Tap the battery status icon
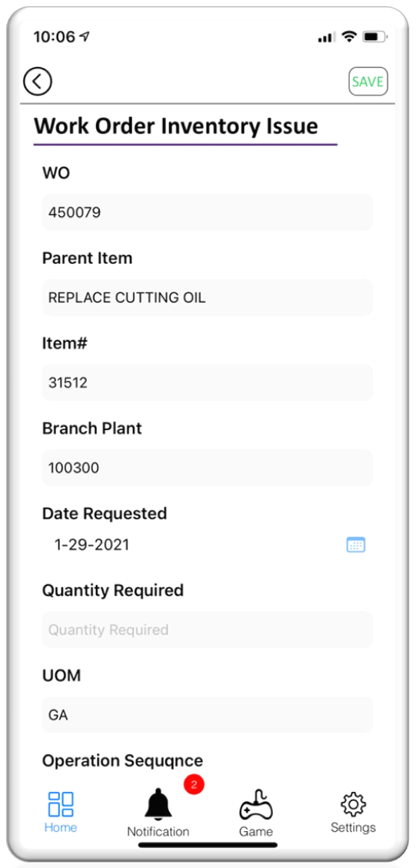The image size is (416, 868). (x=375, y=37)
